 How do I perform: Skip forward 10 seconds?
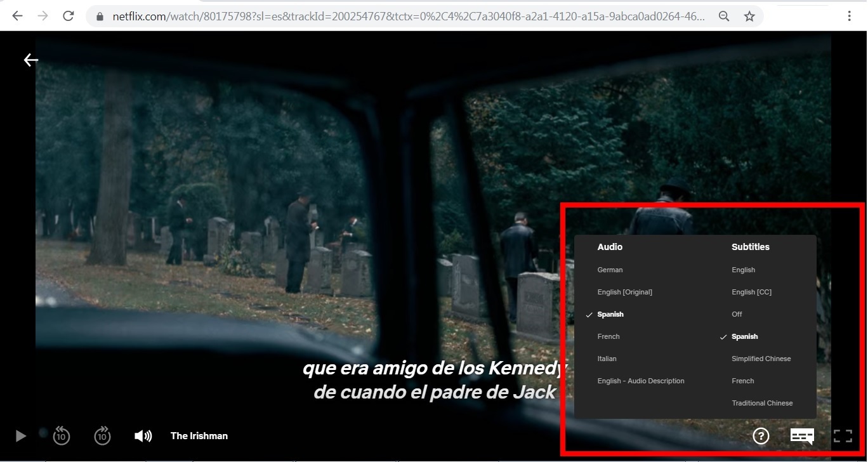pyautogui.click(x=102, y=435)
